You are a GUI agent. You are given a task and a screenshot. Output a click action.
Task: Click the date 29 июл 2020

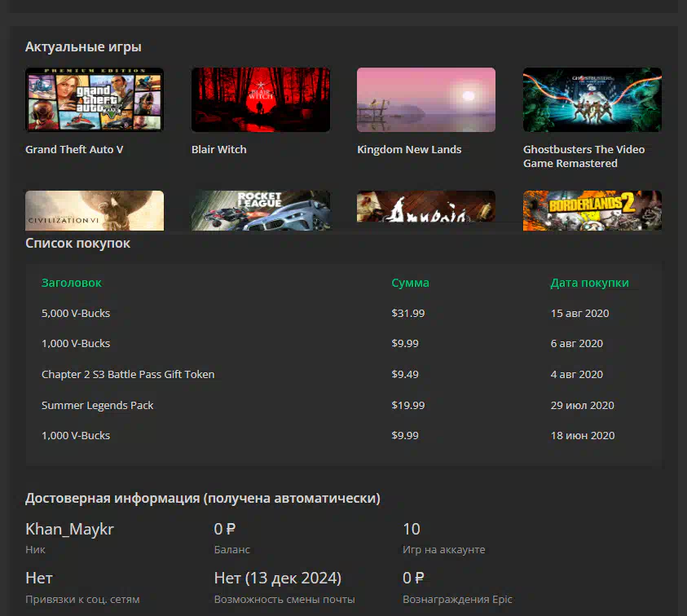[583, 405]
